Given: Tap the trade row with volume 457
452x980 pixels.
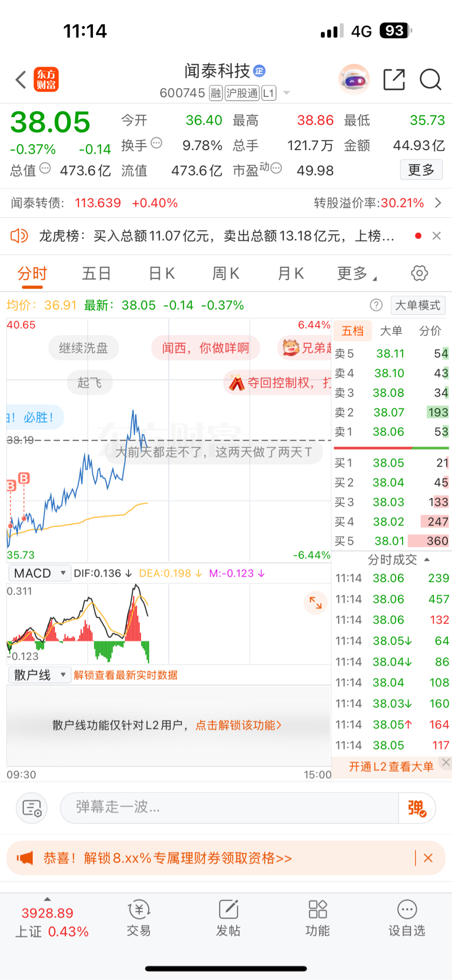Looking at the screenshot, I should pos(392,599).
